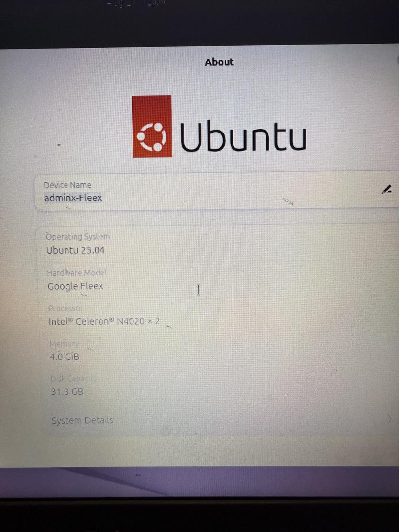Image resolution: width=399 pixels, height=532 pixels.
Task: Click the Hardware Model label
Action: point(77,272)
